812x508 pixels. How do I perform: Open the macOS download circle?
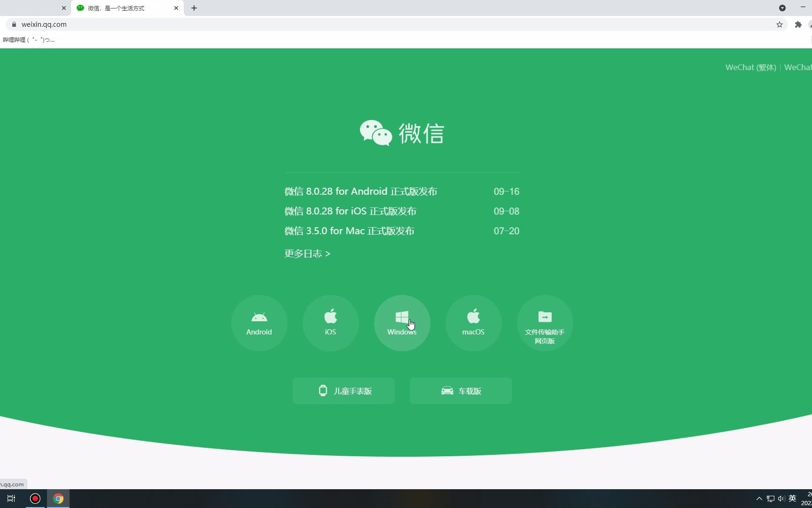474,323
